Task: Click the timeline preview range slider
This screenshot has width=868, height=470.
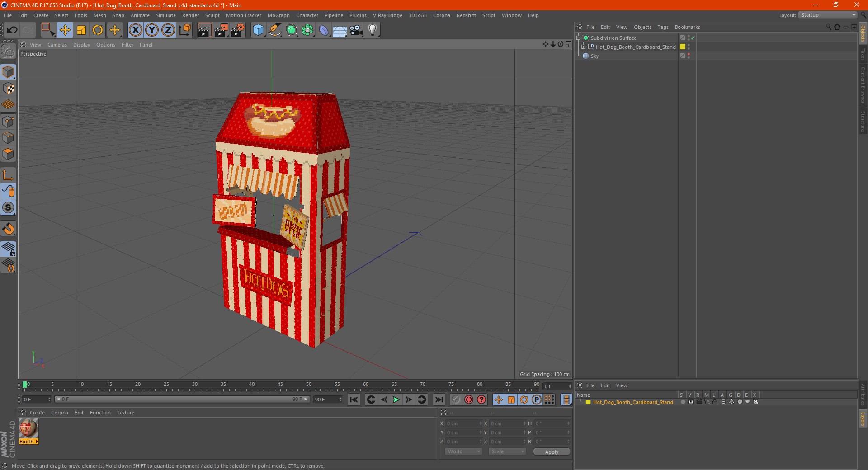Action: 182,399
